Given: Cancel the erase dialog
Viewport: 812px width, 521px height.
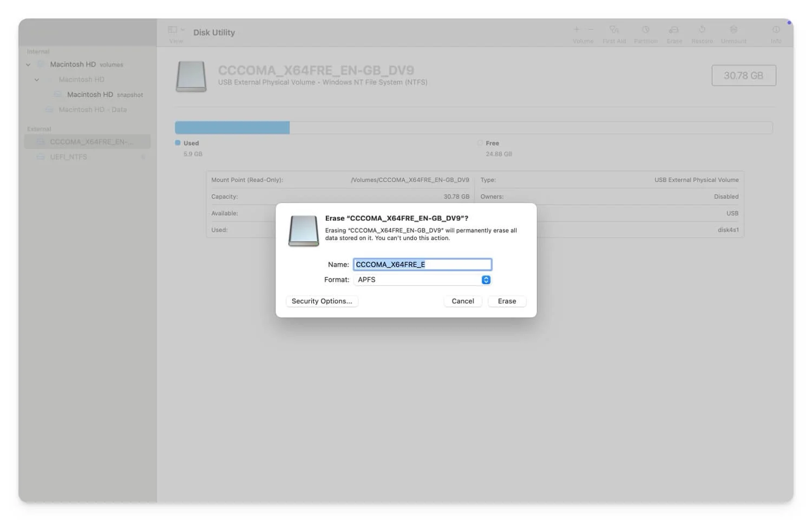Looking at the screenshot, I should click(463, 301).
